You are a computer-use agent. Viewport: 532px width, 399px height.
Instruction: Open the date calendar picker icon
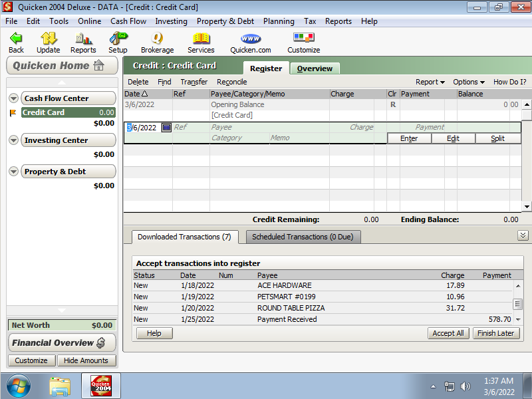tap(166, 128)
